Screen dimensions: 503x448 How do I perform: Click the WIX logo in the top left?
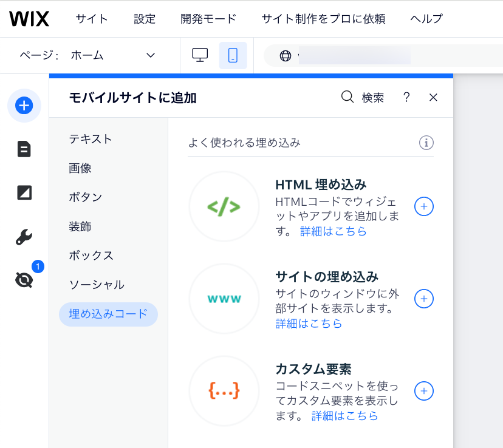29,19
